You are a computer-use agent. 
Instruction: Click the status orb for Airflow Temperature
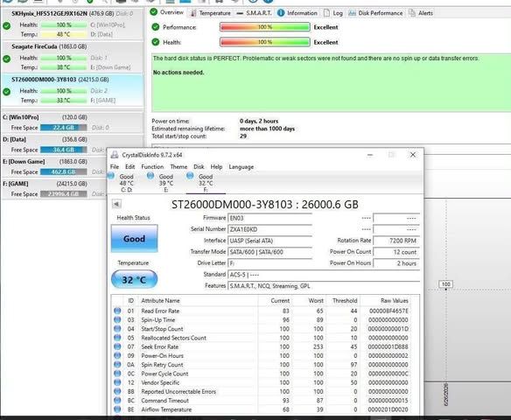(117, 409)
